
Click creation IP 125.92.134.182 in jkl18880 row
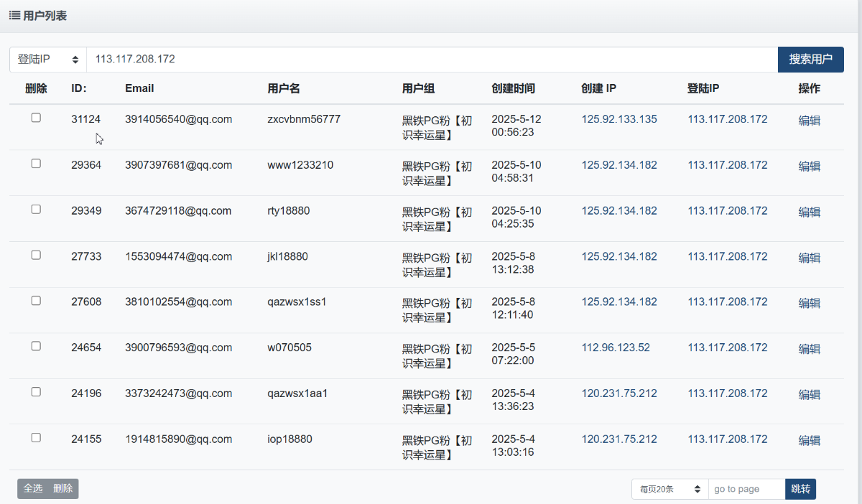click(x=619, y=256)
